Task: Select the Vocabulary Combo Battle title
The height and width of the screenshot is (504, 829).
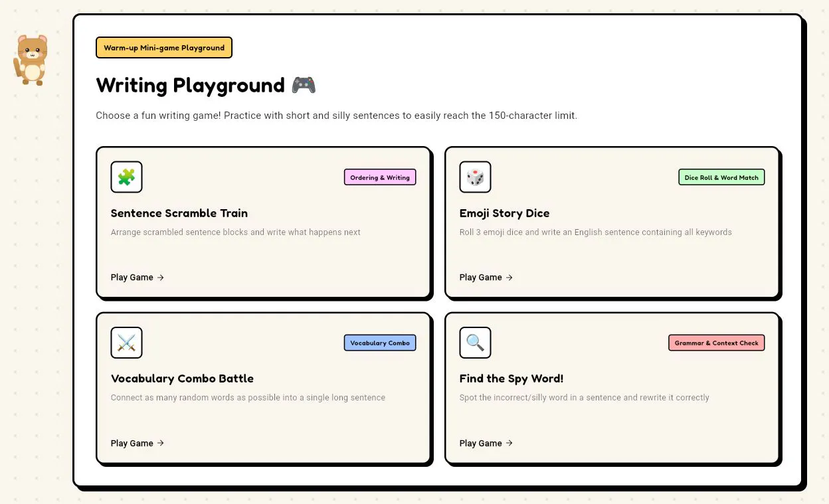Action: click(x=183, y=378)
